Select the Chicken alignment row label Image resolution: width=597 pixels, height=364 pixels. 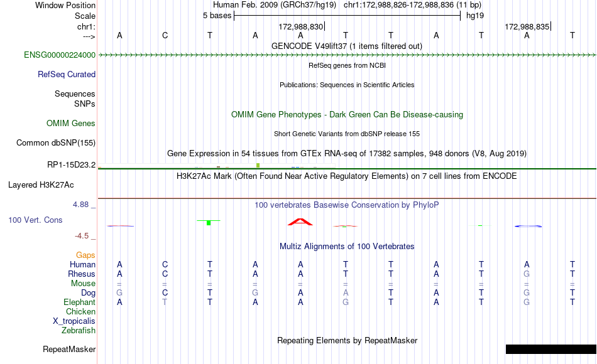(x=80, y=312)
